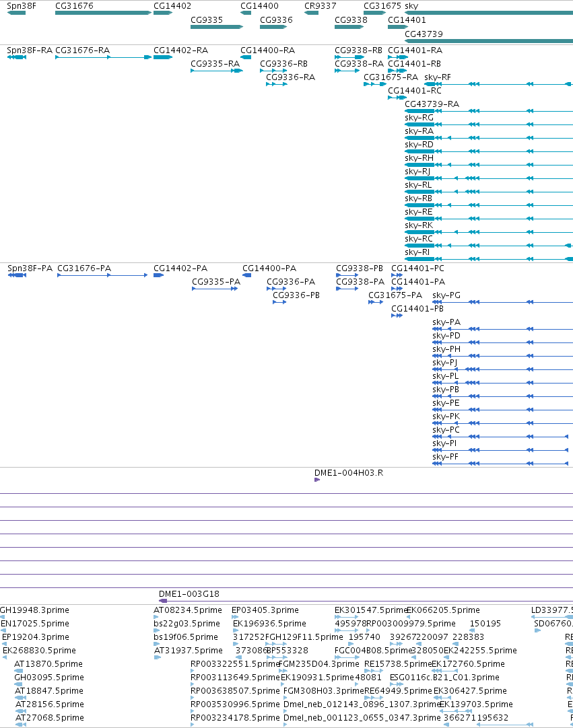Click the CG31675 gene label
The image size is (573, 728).
382,6
